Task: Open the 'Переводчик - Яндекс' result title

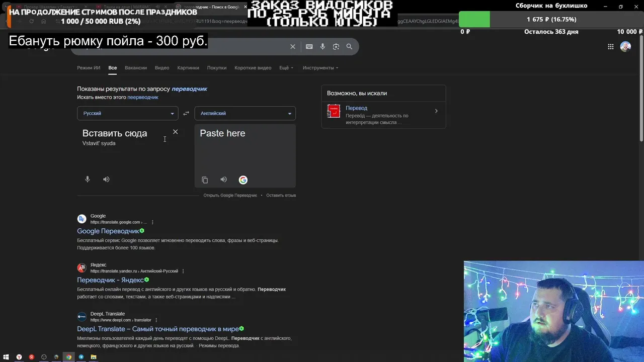Action: click(110, 280)
